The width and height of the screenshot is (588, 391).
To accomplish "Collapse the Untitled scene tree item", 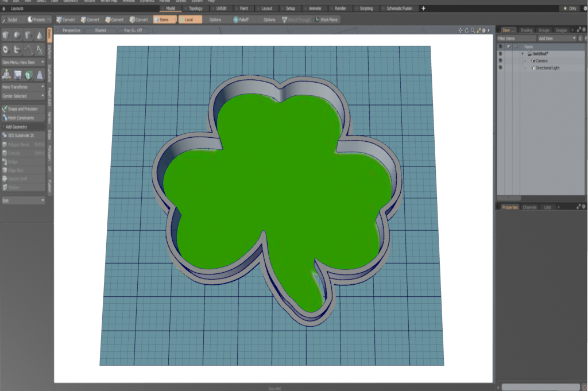I will (x=523, y=54).
